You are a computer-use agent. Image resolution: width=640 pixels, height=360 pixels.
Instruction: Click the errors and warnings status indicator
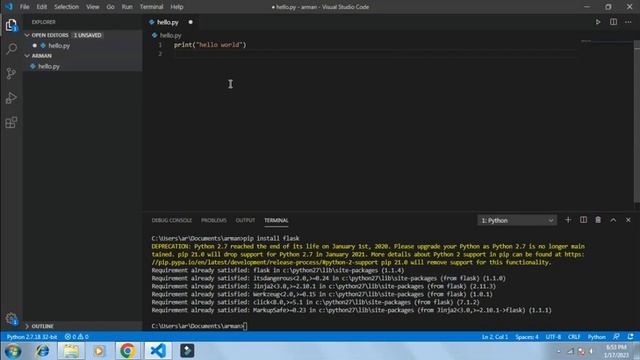pyautogui.click(x=77, y=337)
